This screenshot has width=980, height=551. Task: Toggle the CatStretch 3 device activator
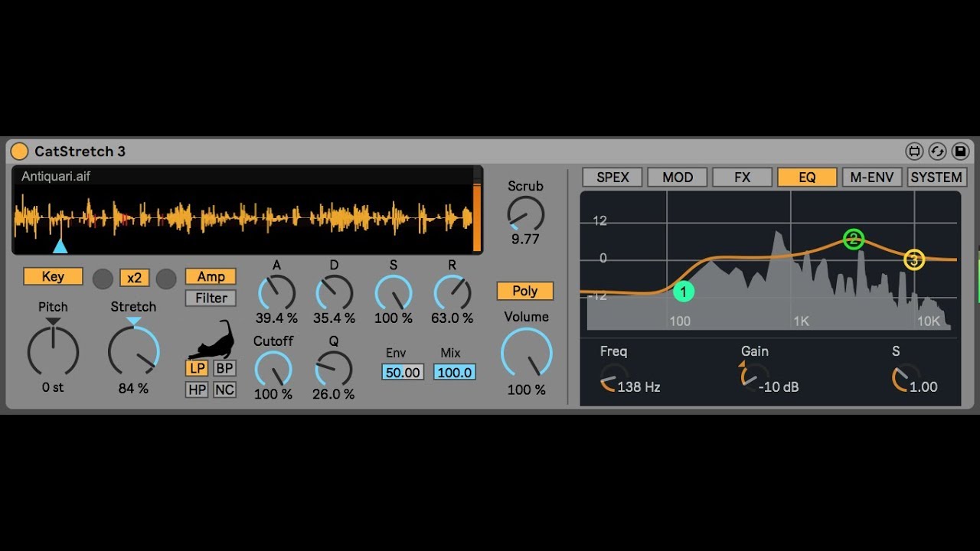click(19, 152)
